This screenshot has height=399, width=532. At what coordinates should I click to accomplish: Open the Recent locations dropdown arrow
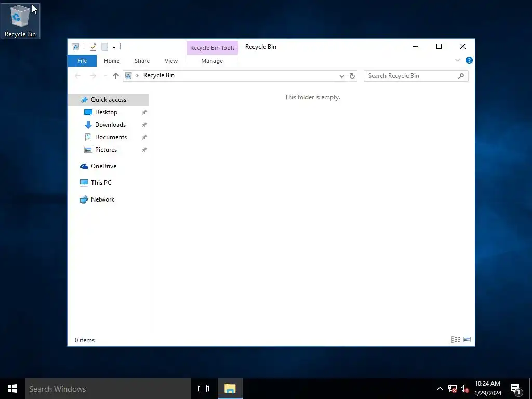click(105, 76)
